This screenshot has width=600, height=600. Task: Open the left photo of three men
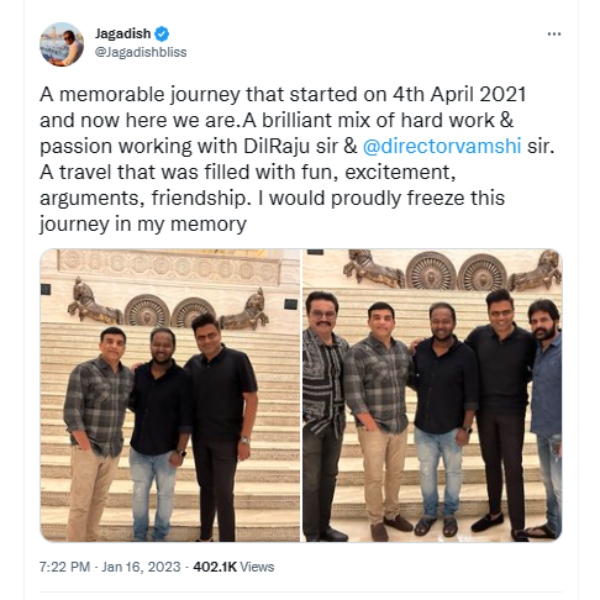click(x=170, y=395)
